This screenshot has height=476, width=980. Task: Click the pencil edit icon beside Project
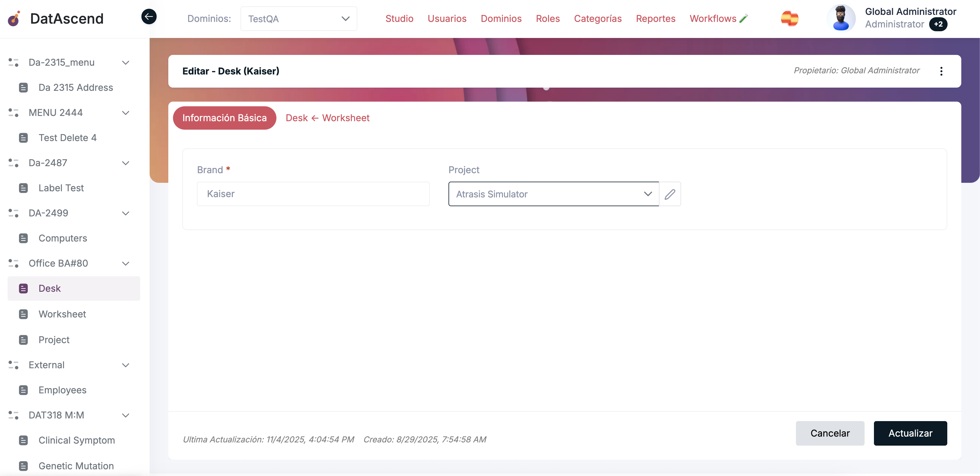(x=670, y=194)
